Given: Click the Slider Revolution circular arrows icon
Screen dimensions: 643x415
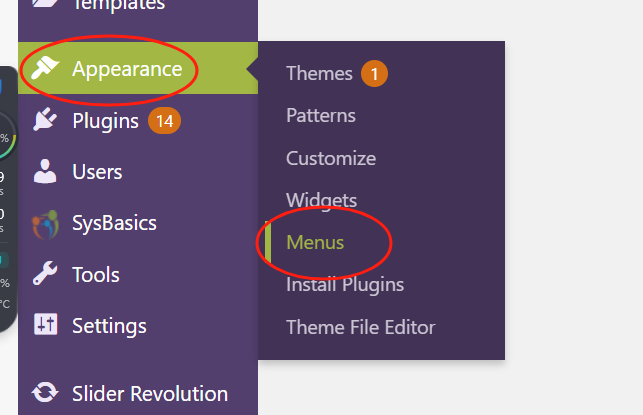Looking at the screenshot, I should click(x=45, y=393).
